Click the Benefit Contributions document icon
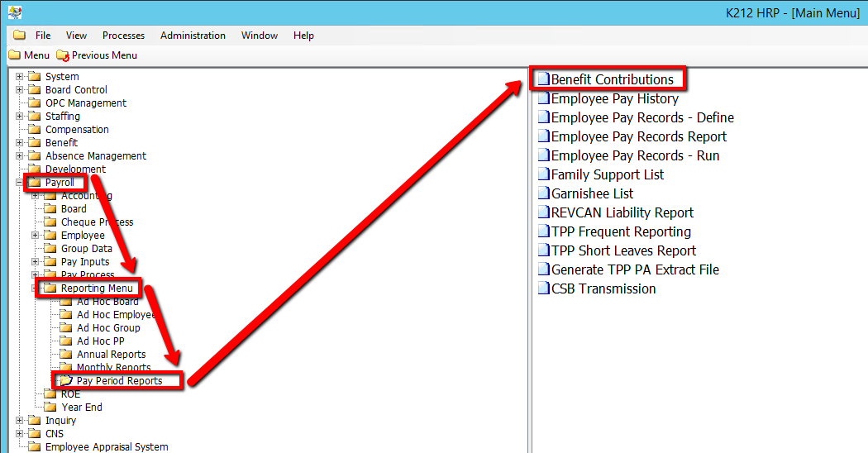Screen dimensions: 868x453 (543, 80)
